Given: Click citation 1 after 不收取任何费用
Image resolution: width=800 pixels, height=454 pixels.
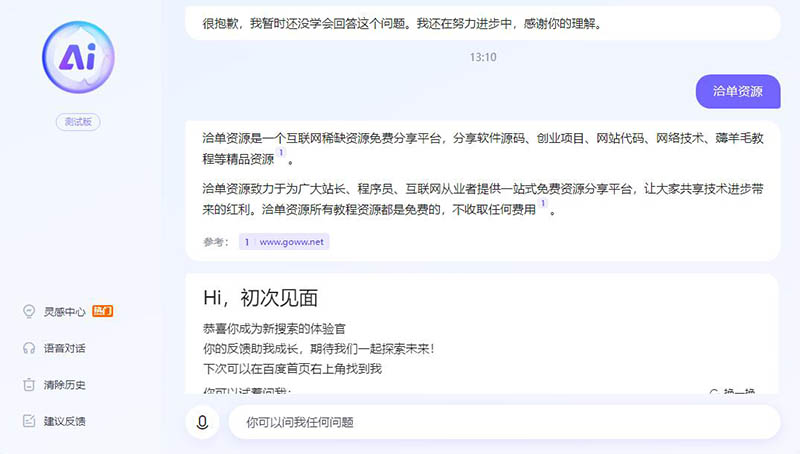Looking at the screenshot, I should 543,203.
